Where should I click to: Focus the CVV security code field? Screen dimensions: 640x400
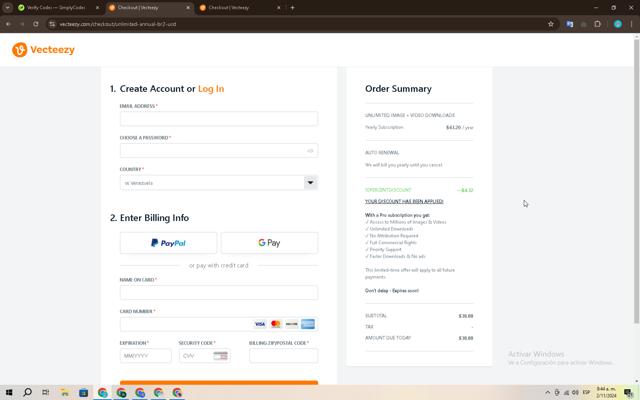click(204, 356)
